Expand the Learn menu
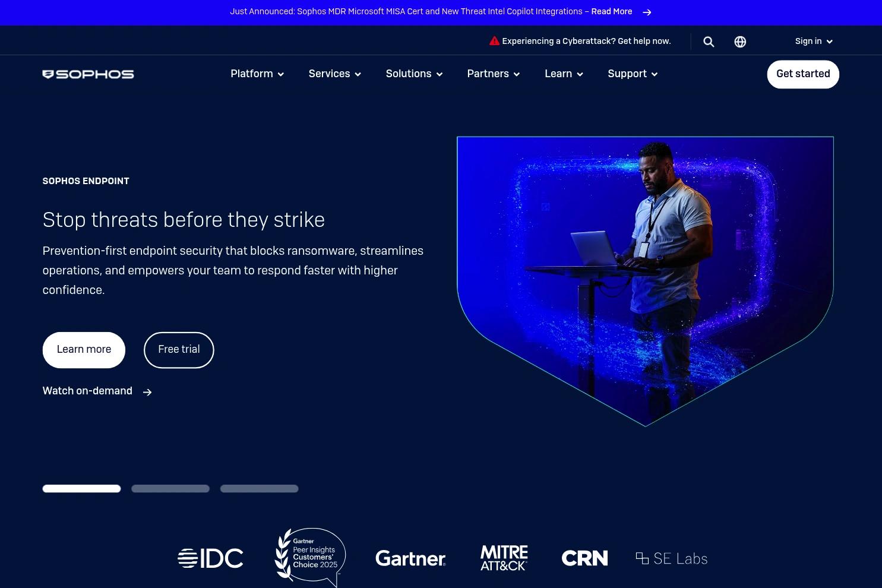Image resolution: width=882 pixels, height=588 pixels. [564, 74]
